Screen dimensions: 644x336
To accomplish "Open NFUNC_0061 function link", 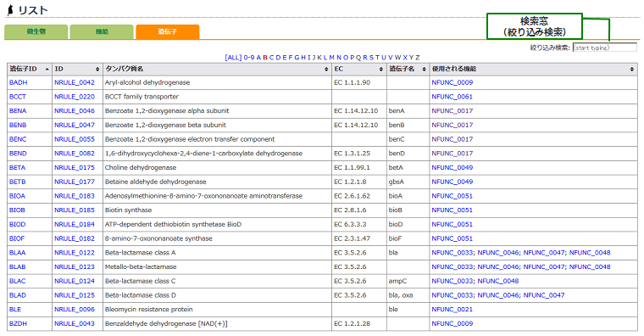I will 452,97.
